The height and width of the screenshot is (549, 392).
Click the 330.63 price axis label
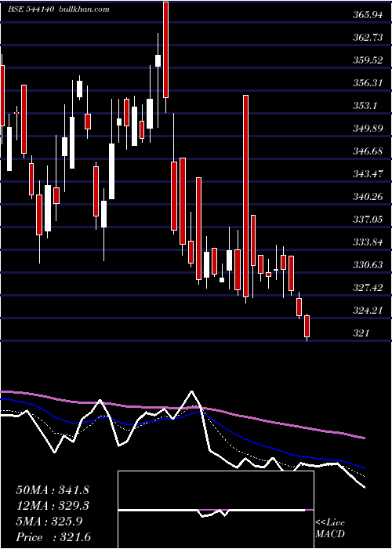(x=368, y=265)
